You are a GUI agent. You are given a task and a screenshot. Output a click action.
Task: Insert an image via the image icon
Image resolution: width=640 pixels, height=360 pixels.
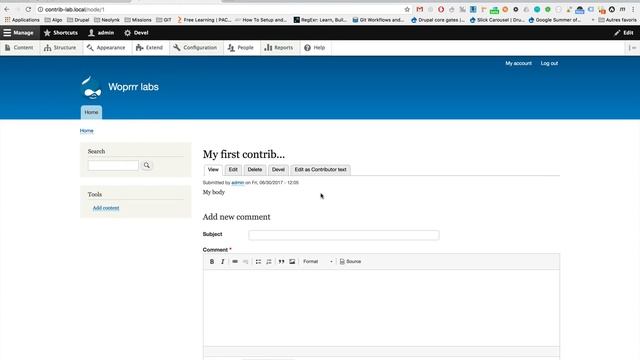[x=292, y=262]
